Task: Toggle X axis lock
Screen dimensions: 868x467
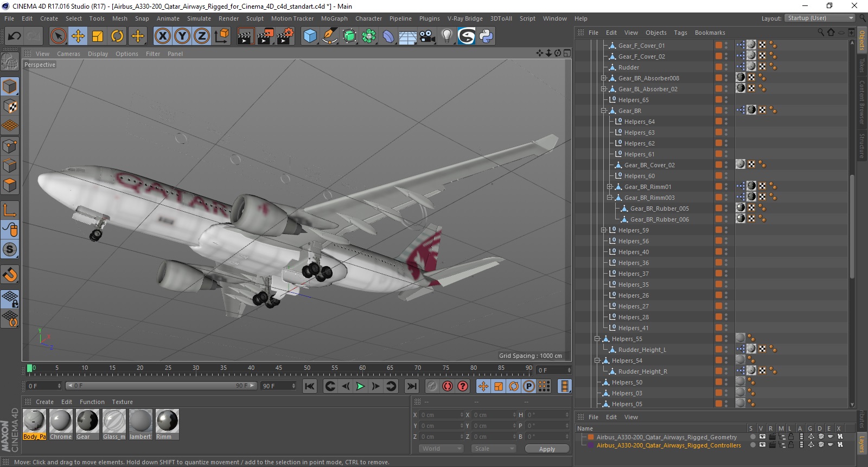Action: click(x=162, y=36)
